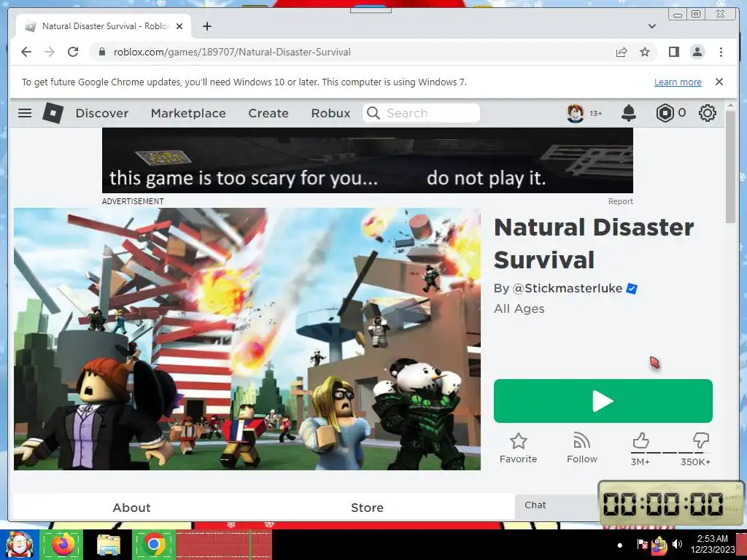The width and height of the screenshot is (747, 560).
Task: Open File Explorer from the taskbar
Action: tap(109, 544)
